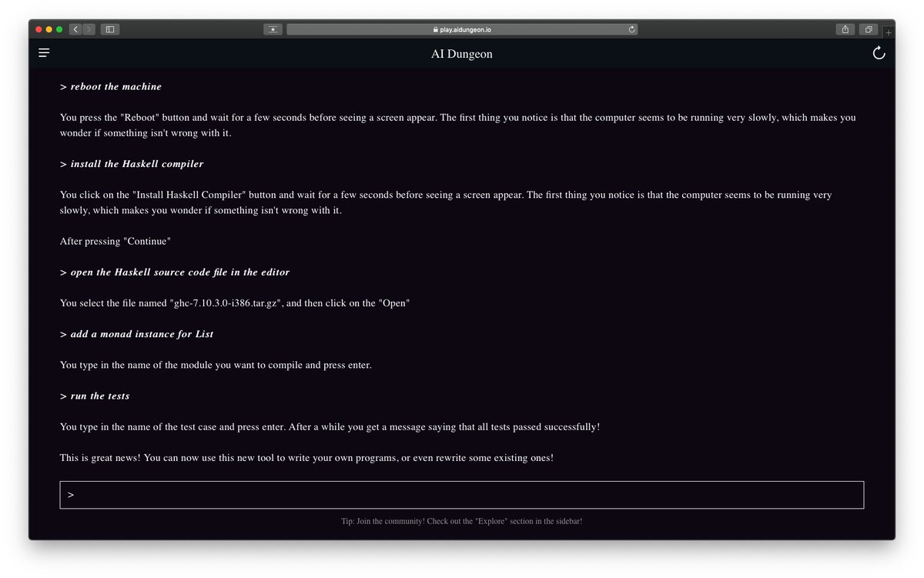Click the restart circular arrow icon in AI Dungeon
Viewport: 924px width, 578px height.
(879, 53)
